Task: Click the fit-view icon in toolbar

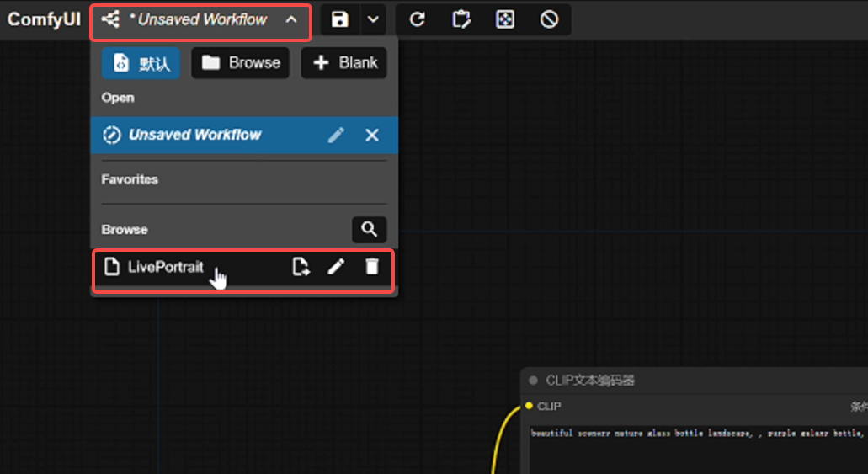Action: 505,20
